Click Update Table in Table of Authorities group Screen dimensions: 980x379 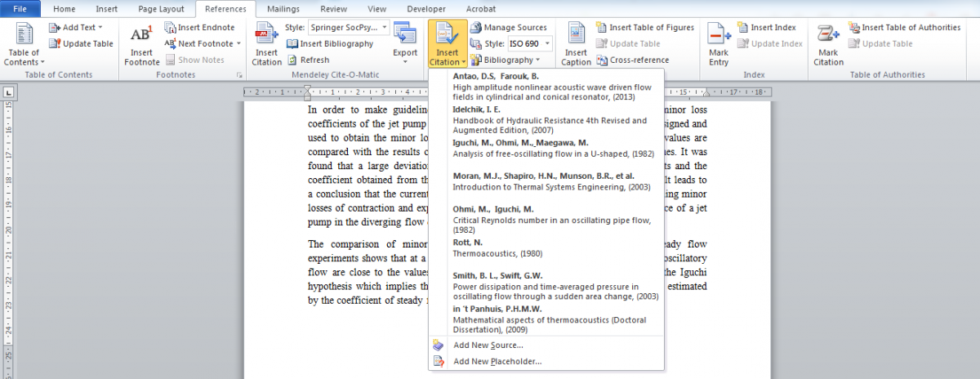click(x=881, y=43)
